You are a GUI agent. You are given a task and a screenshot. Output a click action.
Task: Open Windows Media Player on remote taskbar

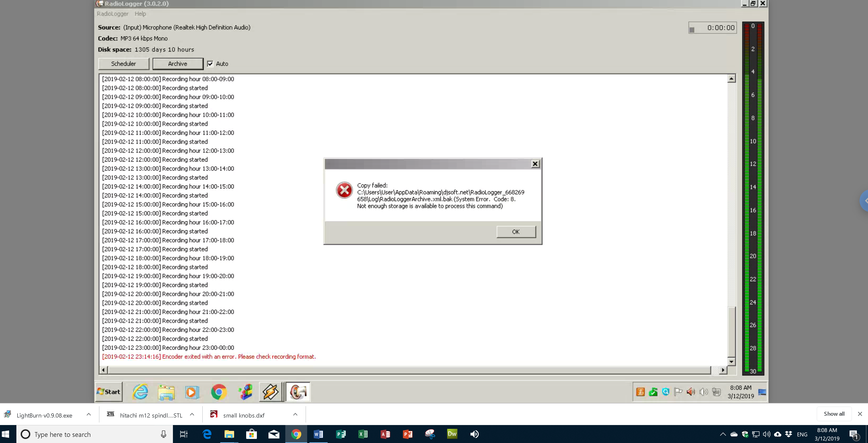192,392
